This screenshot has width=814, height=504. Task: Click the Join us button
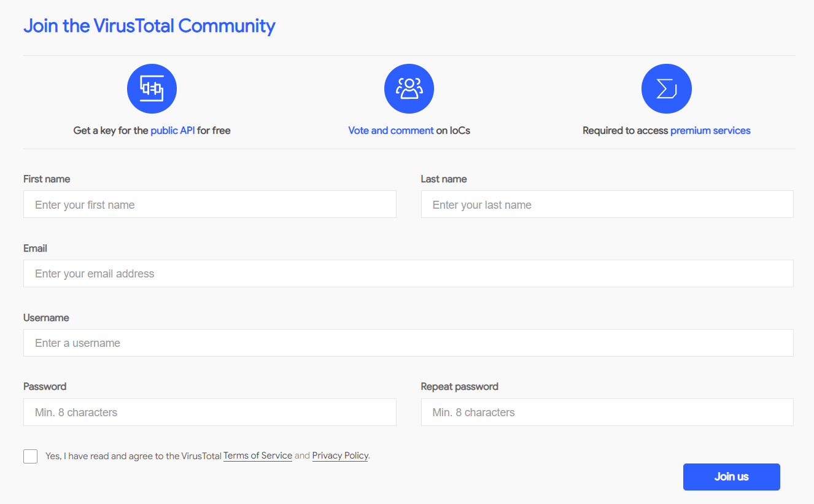731,476
